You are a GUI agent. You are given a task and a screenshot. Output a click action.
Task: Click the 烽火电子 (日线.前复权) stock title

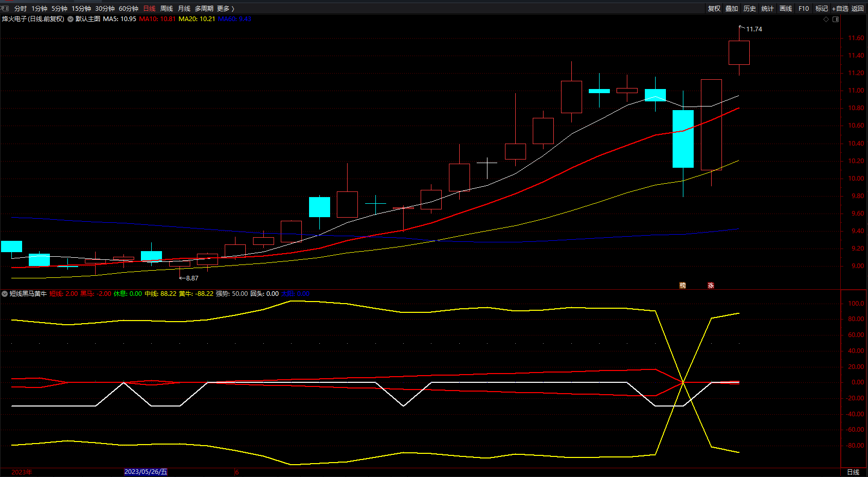(33, 19)
